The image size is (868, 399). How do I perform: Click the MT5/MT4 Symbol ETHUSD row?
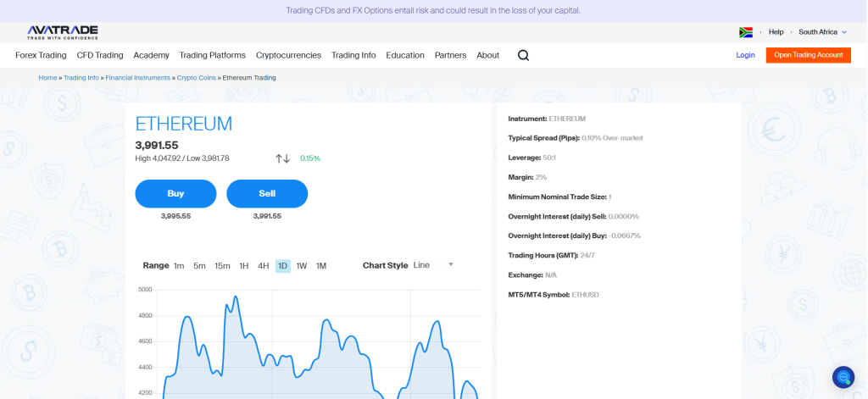click(553, 295)
